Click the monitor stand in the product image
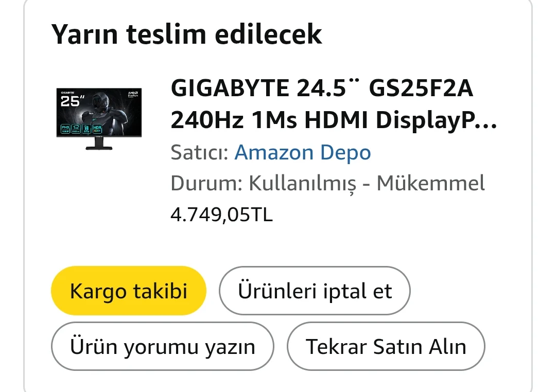Viewport: 556px width, 392px height. pyautogui.click(x=99, y=144)
